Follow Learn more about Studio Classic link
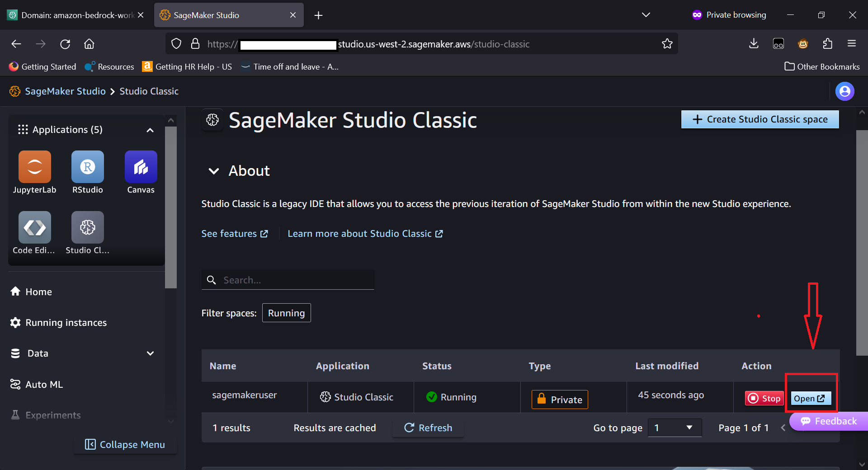The height and width of the screenshot is (470, 868). 365,234
